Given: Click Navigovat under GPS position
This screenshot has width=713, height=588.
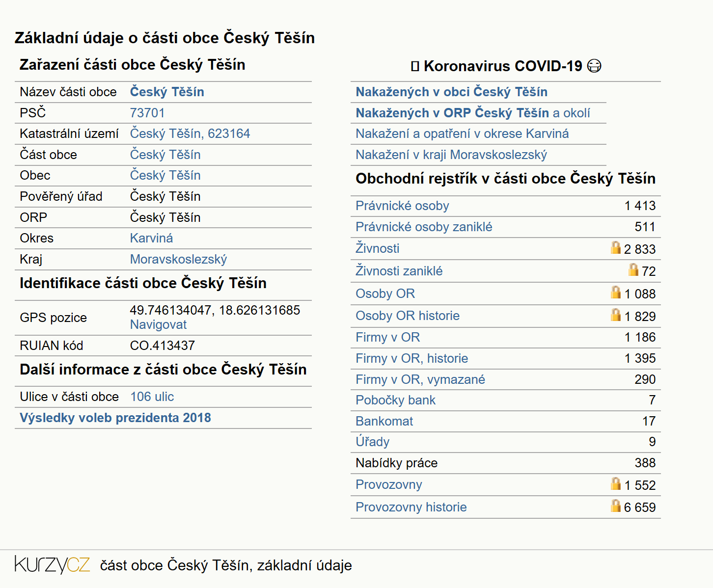Looking at the screenshot, I should tap(158, 324).
